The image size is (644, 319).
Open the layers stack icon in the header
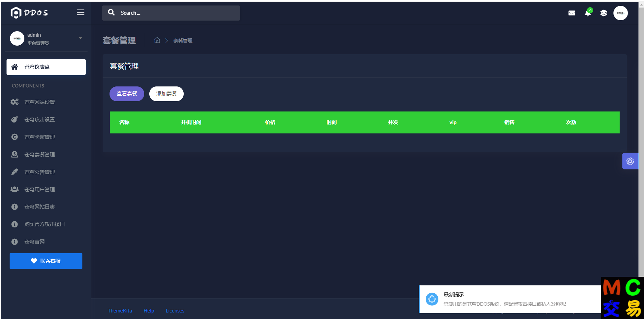tap(604, 13)
